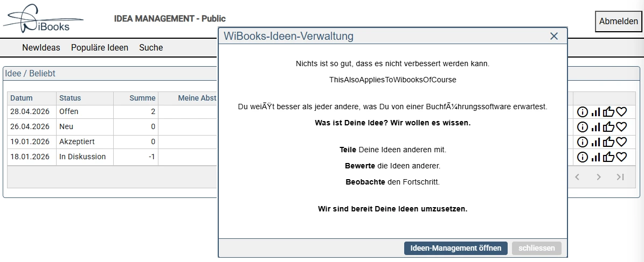644x262 pixels.
Task: Open info icon for the 28.04.2026 idea
Action: [583, 111]
